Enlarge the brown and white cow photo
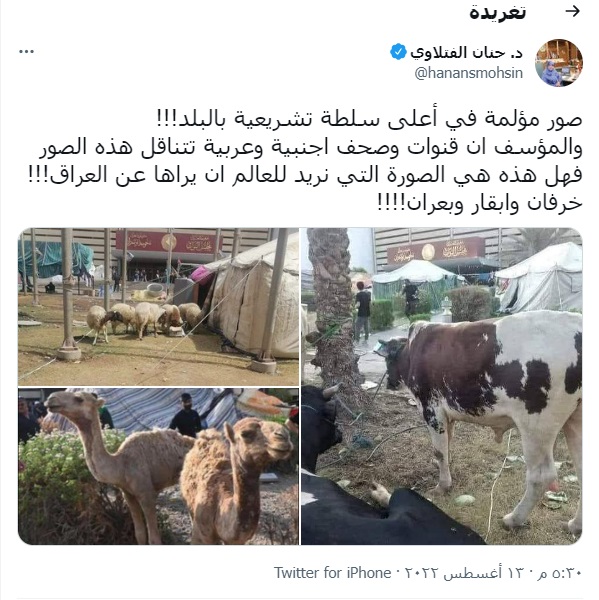Viewport: 599px width, 600px height. (442, 386)
